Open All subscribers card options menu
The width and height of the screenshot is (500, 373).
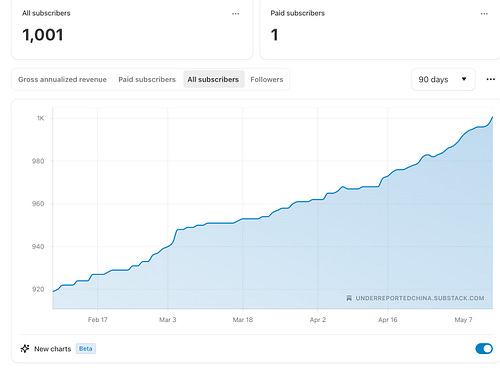[235, 14]
